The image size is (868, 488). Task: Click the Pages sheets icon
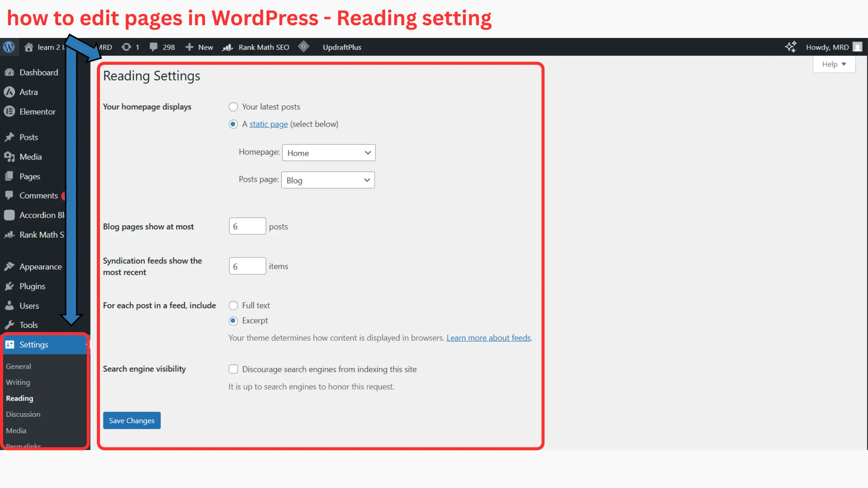[9, 176]
